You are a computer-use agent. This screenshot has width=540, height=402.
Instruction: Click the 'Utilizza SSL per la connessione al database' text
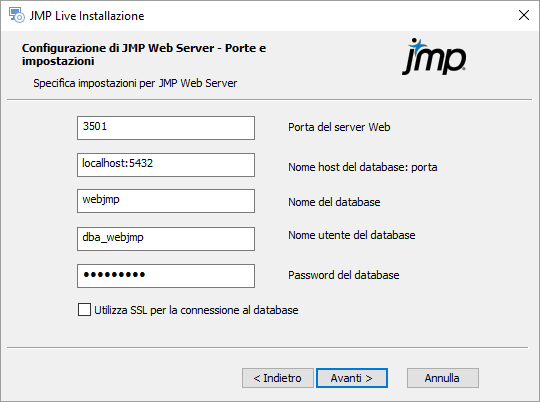coord(196,310)
